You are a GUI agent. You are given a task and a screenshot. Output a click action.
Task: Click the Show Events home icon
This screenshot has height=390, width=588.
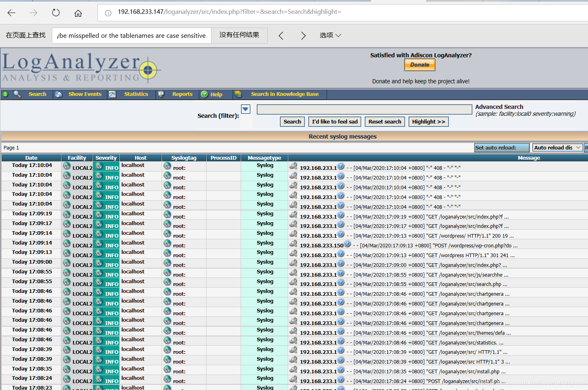click(58, 94)
